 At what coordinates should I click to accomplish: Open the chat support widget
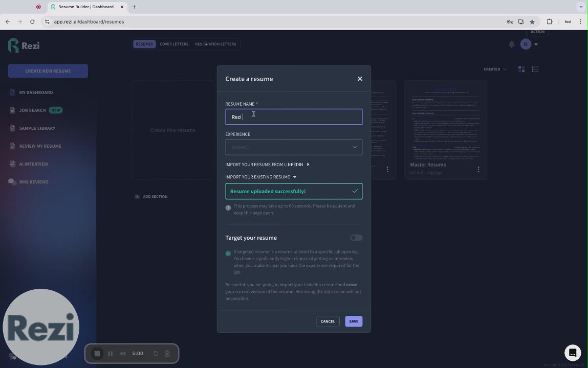(x=573, y=353)
